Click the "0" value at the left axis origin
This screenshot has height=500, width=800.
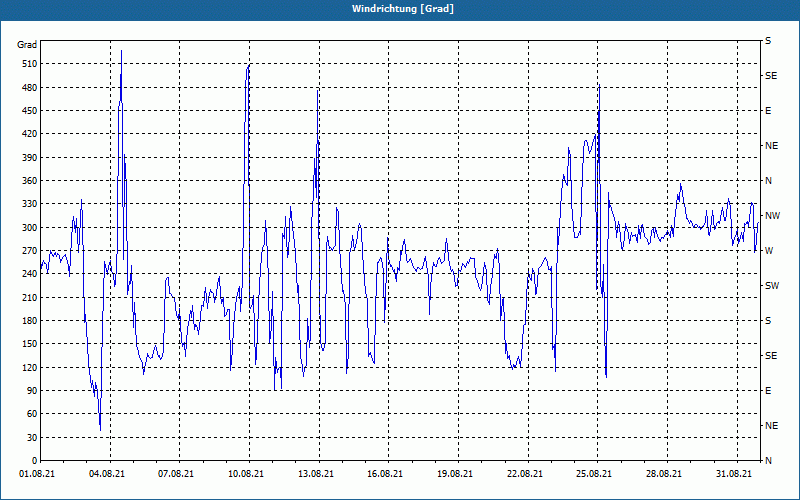coord(34,461)
